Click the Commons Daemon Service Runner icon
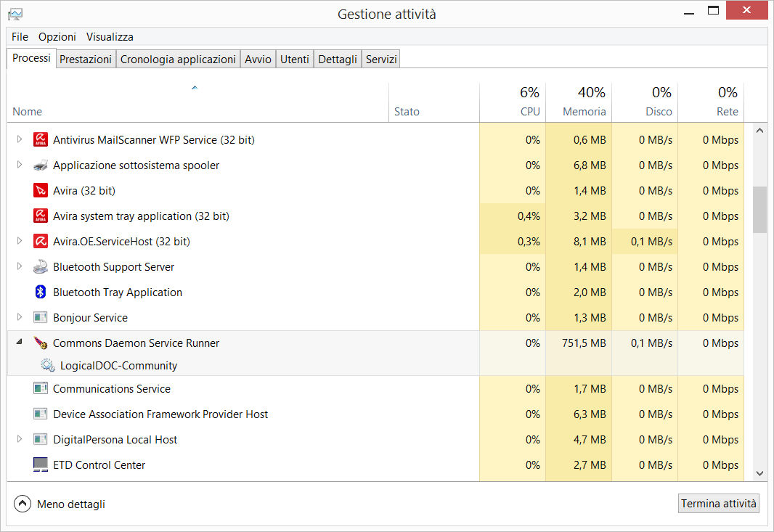This screenshot has height=532, width=774. click(x=41, y=343)
